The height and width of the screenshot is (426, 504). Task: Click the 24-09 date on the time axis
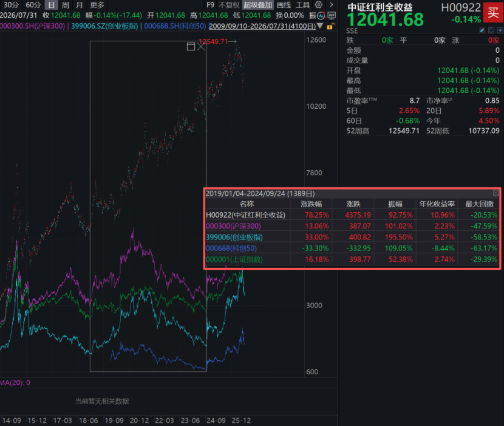(x=216, y=421)
